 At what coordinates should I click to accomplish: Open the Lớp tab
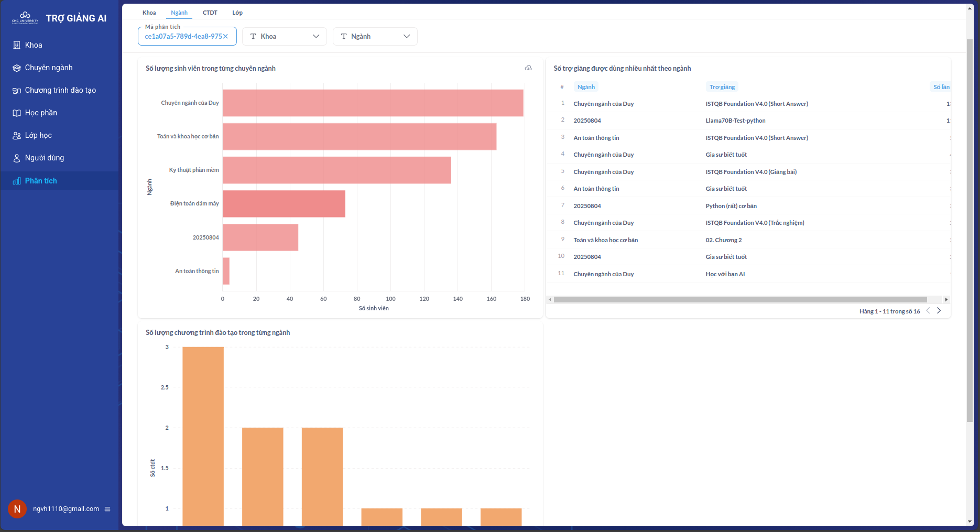[237, 13]
